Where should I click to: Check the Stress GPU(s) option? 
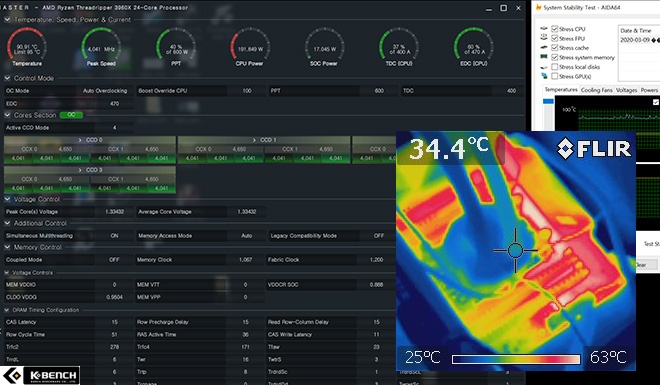(x=555, y=76)
